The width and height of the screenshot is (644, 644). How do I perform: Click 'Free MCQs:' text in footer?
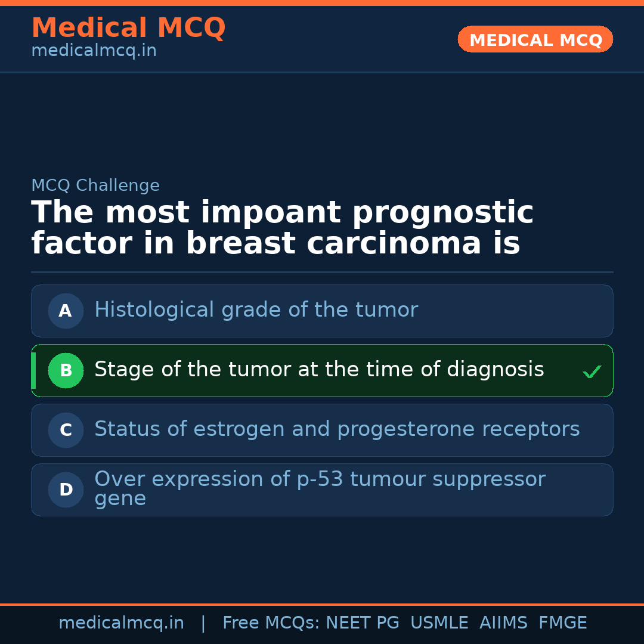(271, 623)
